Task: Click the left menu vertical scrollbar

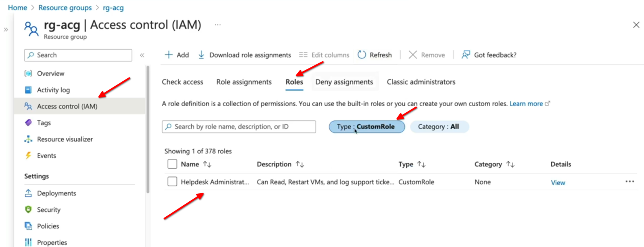Action: pyautogui.click(x=148, y=130)
